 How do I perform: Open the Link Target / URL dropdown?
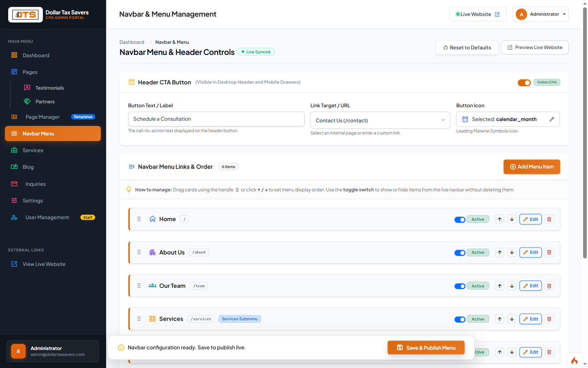pyautogui.click(x=380, y=120)
